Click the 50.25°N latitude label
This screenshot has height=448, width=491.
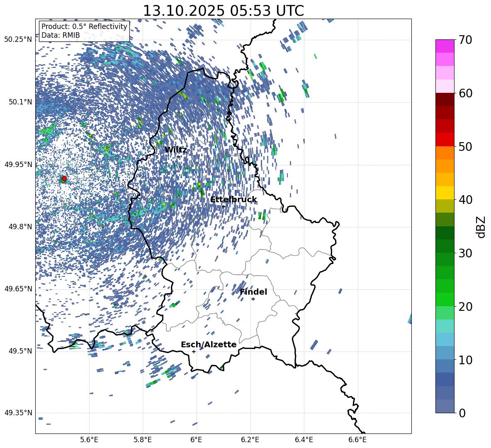(x=18, y=40)
